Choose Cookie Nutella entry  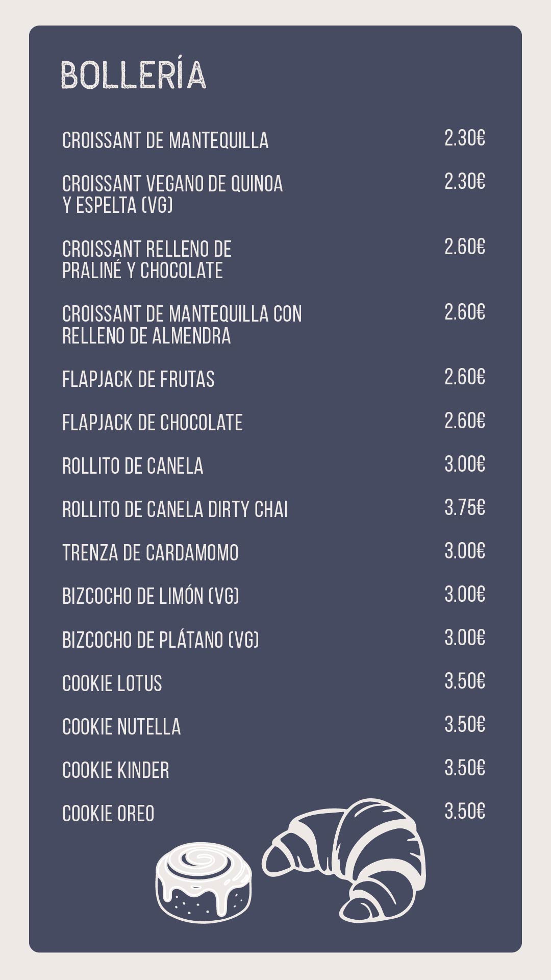pos(121,727)
